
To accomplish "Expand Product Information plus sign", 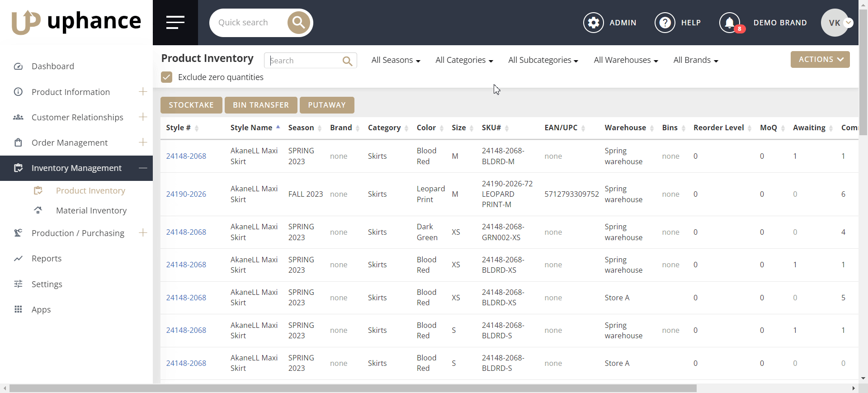I will tap(143, 92).
